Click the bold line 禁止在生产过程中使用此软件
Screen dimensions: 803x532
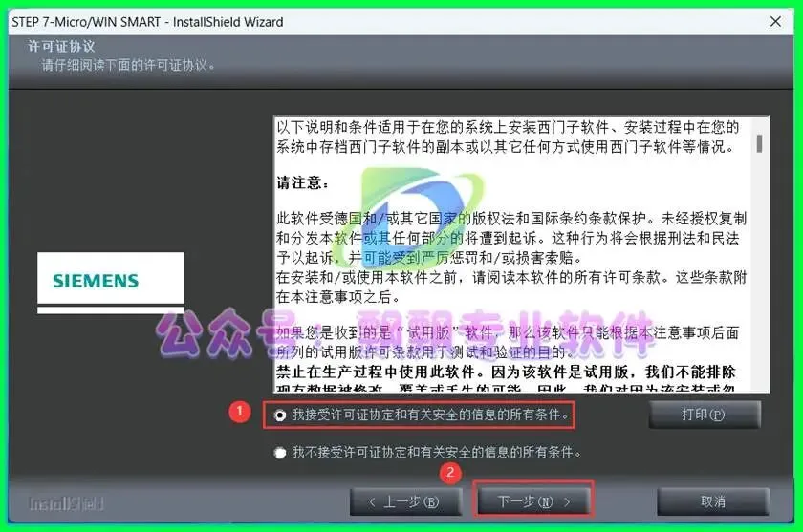[x=506, y=372]
